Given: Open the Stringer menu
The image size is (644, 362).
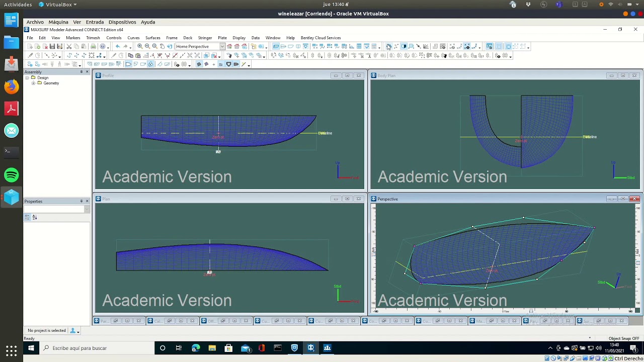Looking at the screenshot, I should tap(205, 38).
